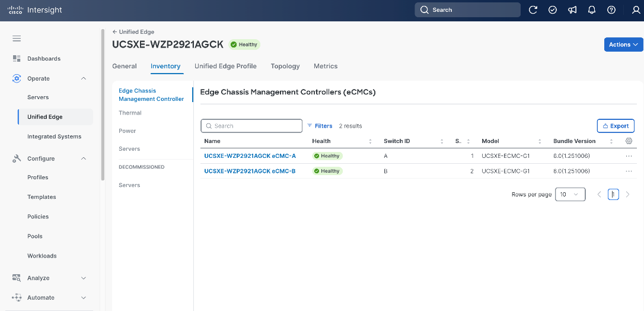The width and height of the screenshot is (644, 311).
Task: Open Pools in sidebar
Action: click(35, 236)
